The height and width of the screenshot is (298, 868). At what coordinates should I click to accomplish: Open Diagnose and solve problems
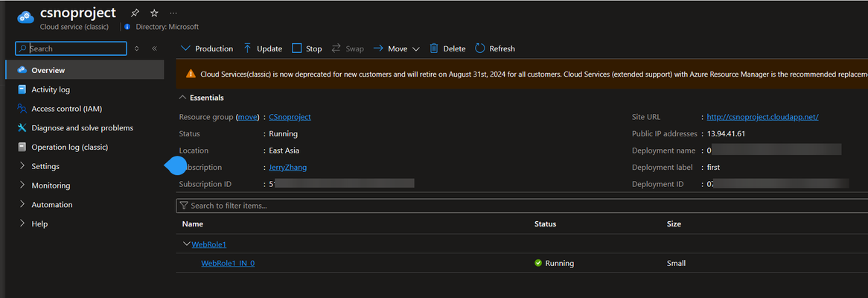click(x=84, y=128)
